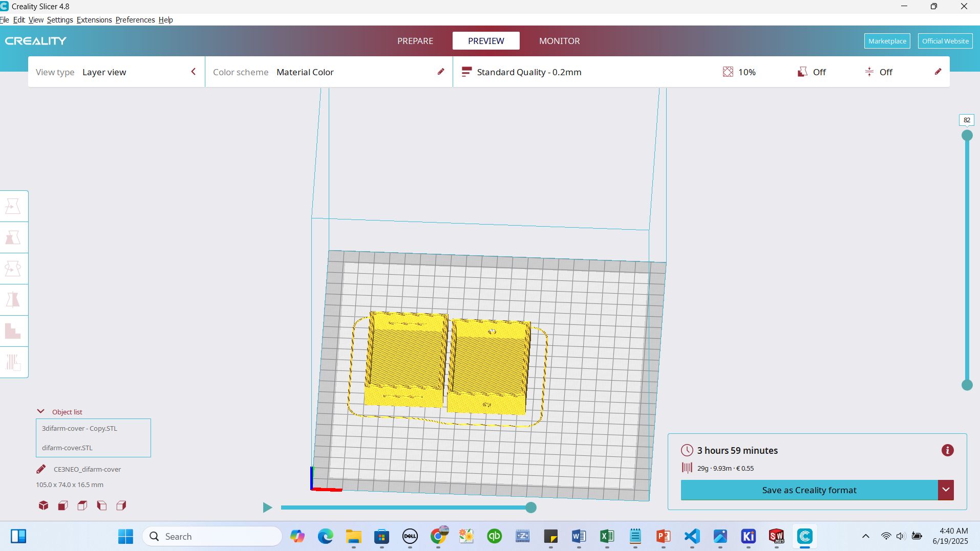This screenshot has height=551, width=980.
Task: Switch to the MONITOR stage
Action: 559,41
